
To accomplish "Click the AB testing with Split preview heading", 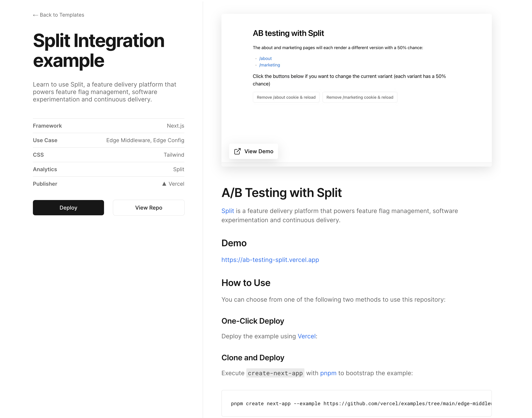I will point(288,33).
